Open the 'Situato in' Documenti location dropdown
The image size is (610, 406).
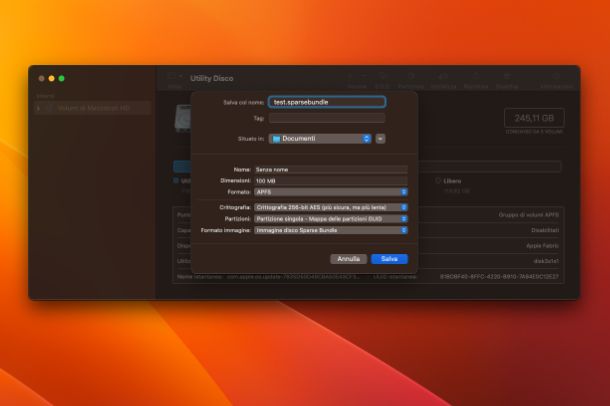point(320,138)
